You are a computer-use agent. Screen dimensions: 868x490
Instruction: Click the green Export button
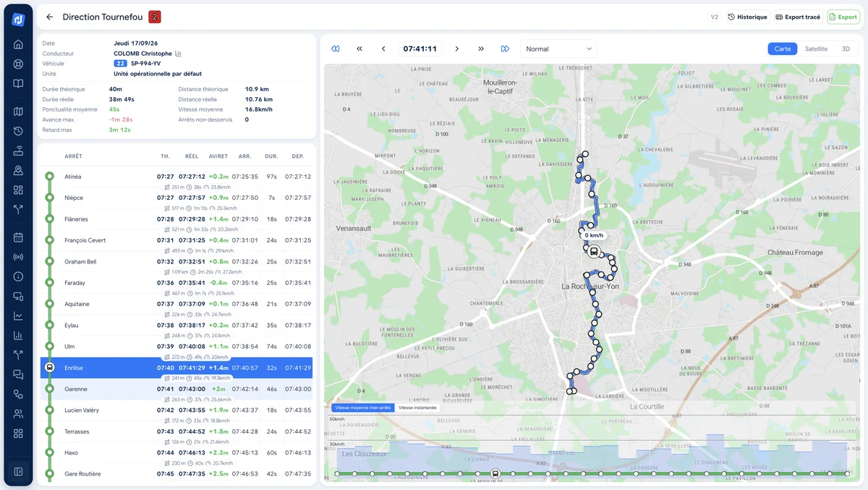[x=843, y=17]
